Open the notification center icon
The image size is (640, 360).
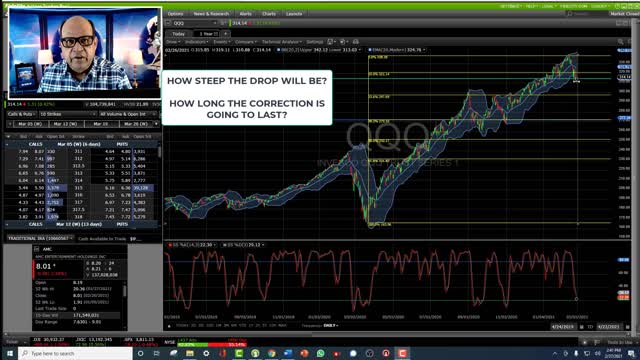tap(632, 353)
